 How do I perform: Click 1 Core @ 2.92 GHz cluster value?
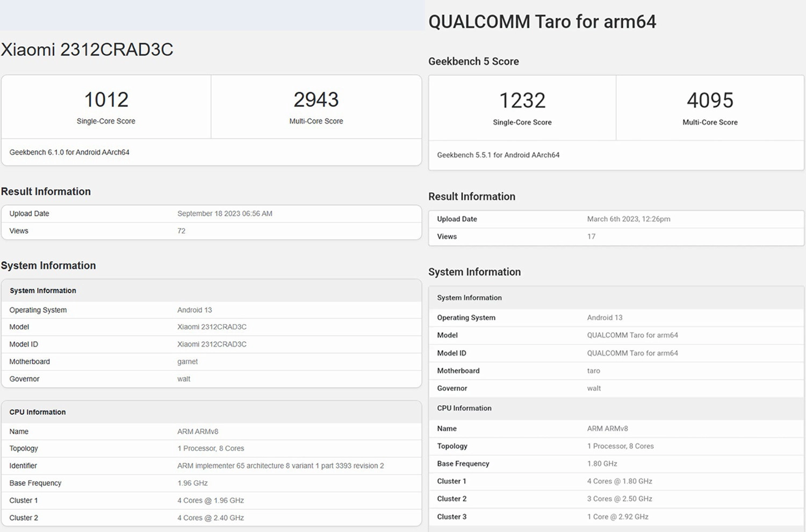point(618,516)
